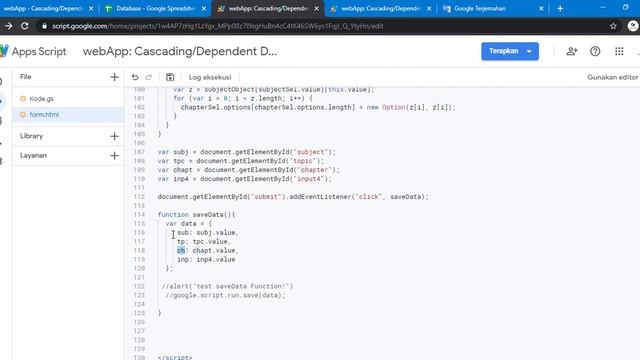Screen dimensions: 640x360
Task: Add a Layanan service with plus icon
Action: pyautogui.click(x=114, y=156)
